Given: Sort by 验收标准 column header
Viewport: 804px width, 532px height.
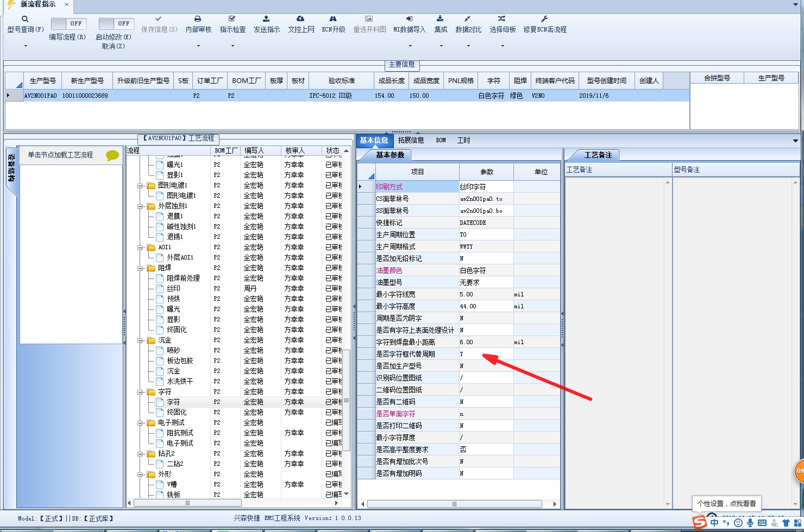Looking at the screenshot, I should point(341,80).
